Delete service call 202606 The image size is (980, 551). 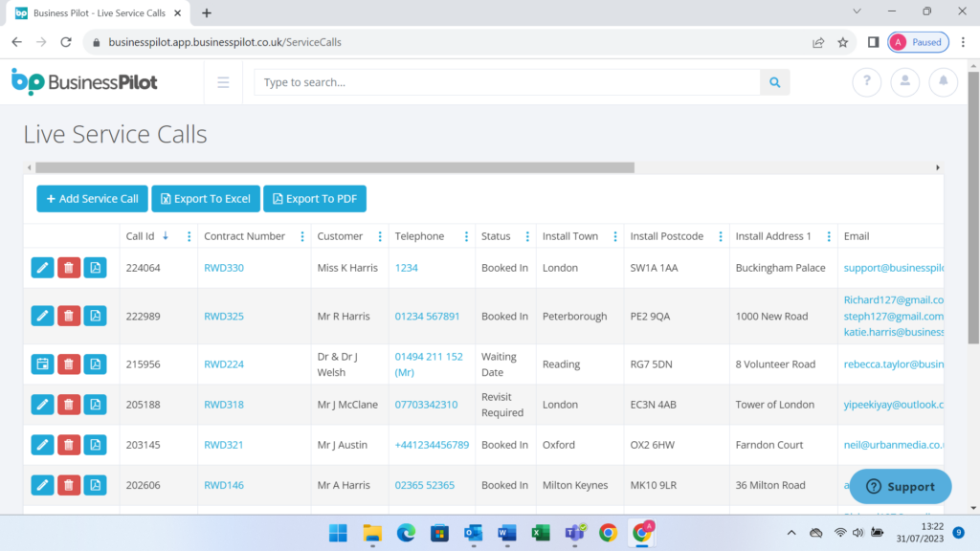point(69,485)
